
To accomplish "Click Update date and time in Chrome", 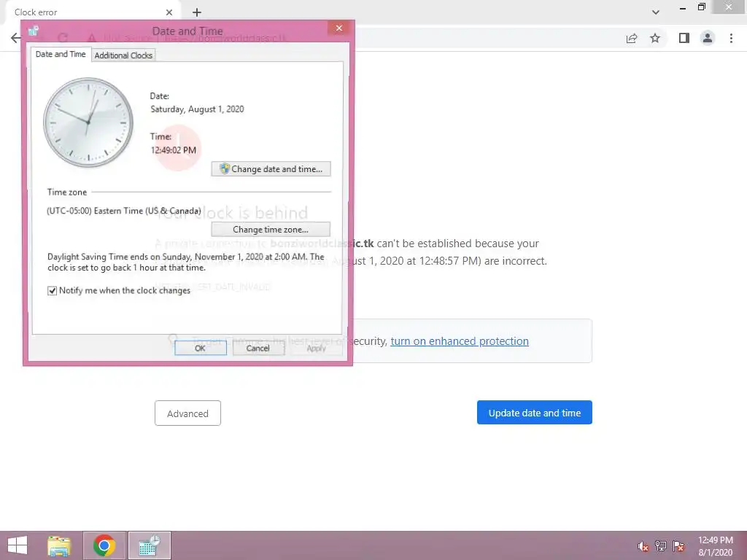I will 535,413.
